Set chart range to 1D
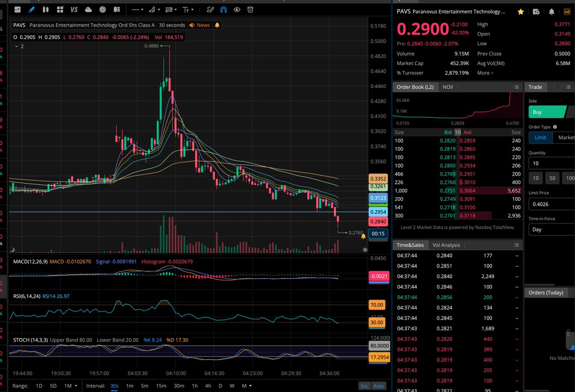 pos(40,386)
